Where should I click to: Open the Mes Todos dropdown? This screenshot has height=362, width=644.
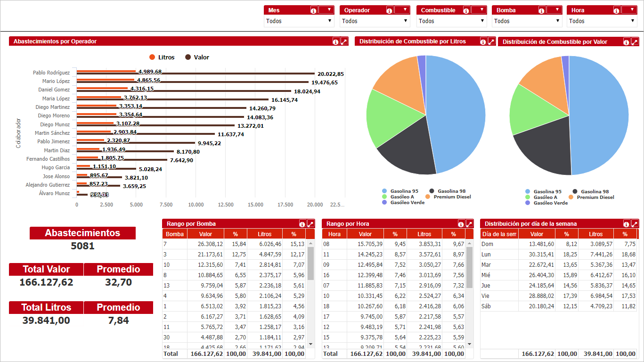(299, 21)
